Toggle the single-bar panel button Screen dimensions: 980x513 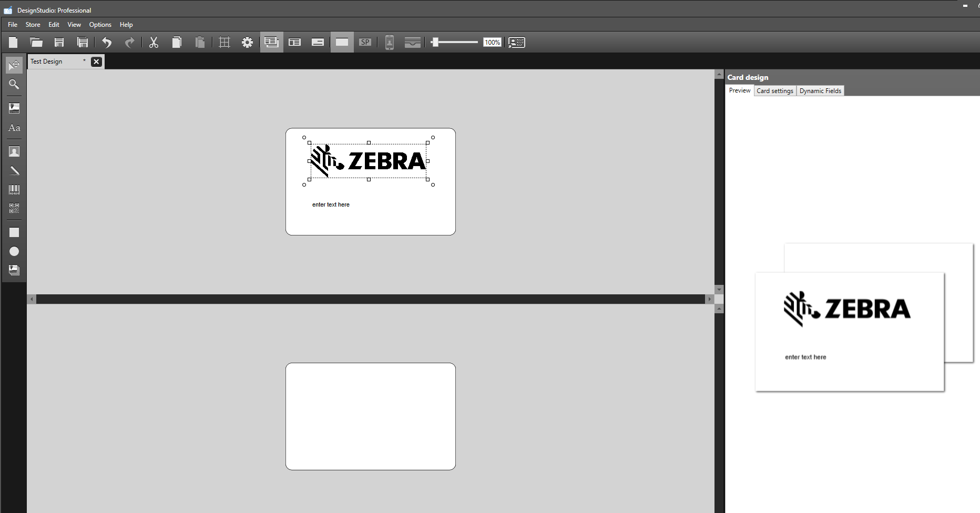(x=318, y=43)
